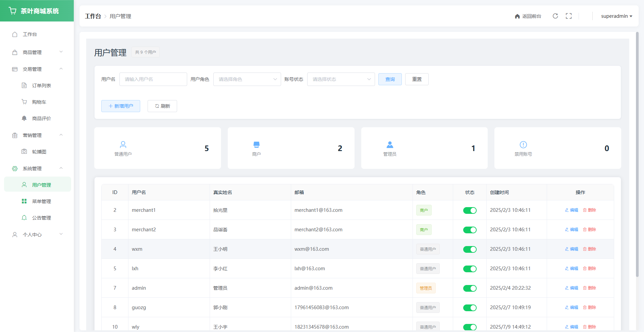Click the home icon for 返回前台
This screenshot has width=644, height=332.
(517, 16)
